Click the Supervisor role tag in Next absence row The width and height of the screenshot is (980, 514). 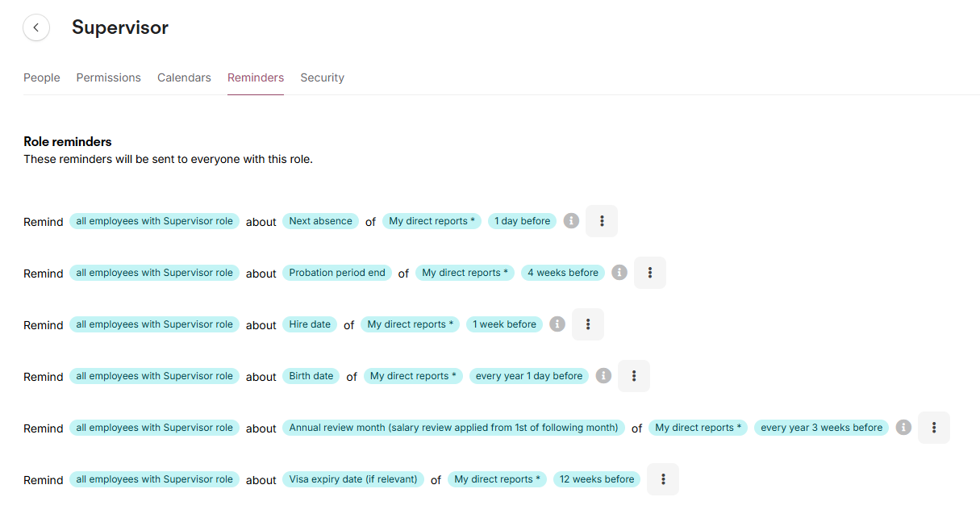tap(155, 221)
